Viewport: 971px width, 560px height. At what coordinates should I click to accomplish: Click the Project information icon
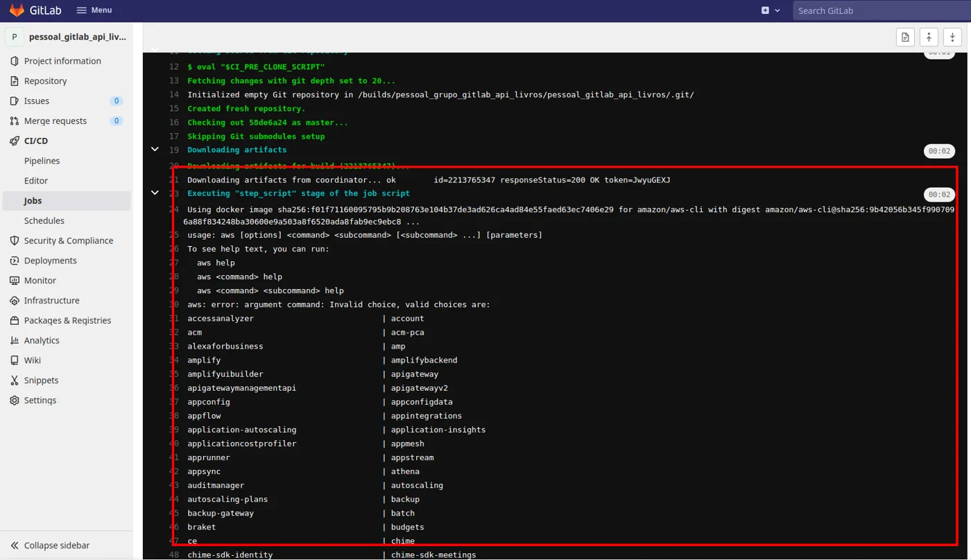point(14,61)
